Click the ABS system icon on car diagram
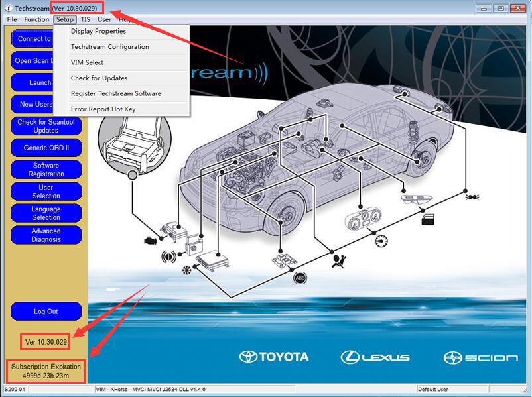This screenshot has height=397, width=532. (300, 278)
